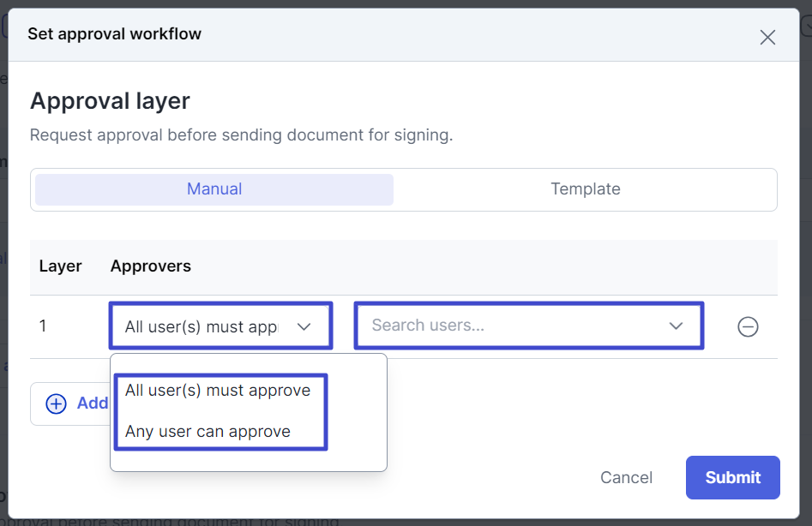Remove approval layer 1 with minus icon
Screen dimensions: 812x526
748,326
